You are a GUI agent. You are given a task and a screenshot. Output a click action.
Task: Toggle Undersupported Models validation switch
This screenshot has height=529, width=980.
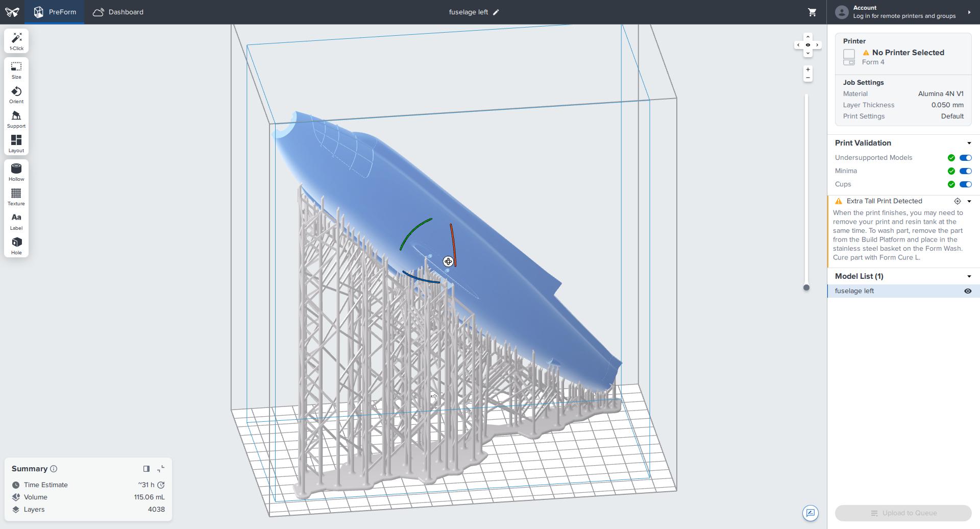(x=965, y=158)
